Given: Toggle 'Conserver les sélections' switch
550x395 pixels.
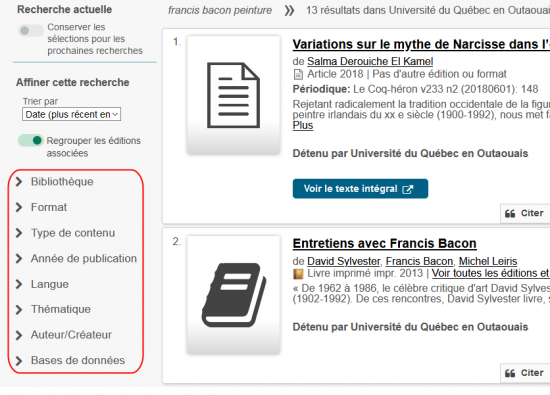Looking at the screenshot, I should pyautogui.click(x=31, y=31).
